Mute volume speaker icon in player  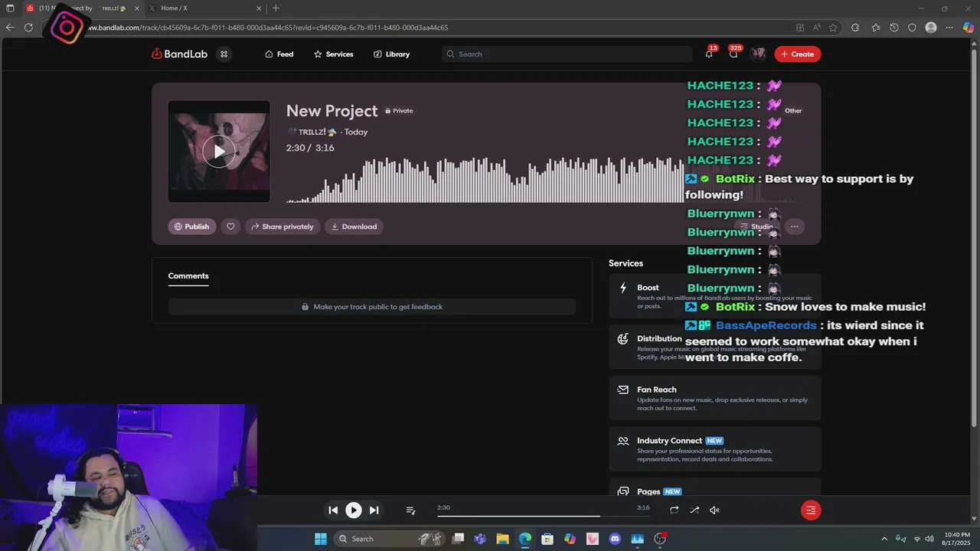point(714,510)
